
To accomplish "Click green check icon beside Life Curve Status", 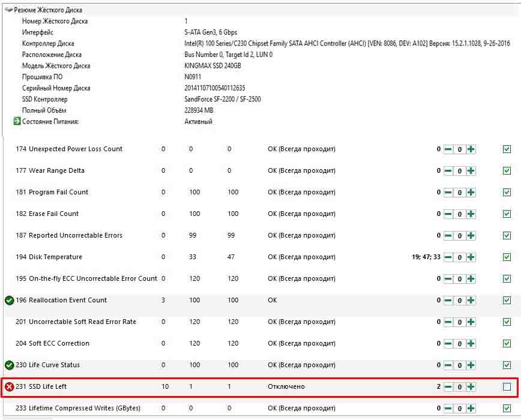I will [x=10, y=365].
